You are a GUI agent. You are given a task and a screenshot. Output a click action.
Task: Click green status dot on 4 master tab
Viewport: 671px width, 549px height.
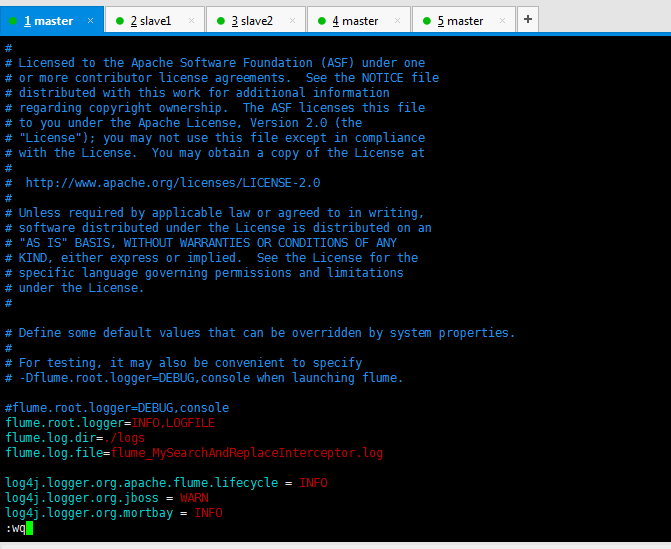pyautogui.click(x=322, y=21)
